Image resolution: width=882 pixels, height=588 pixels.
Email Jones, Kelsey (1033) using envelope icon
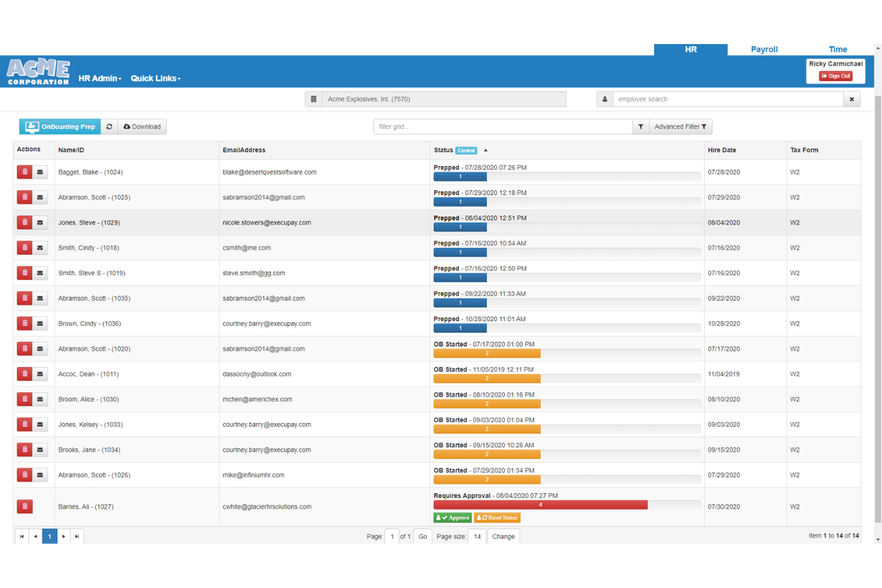tap(40, 424)
